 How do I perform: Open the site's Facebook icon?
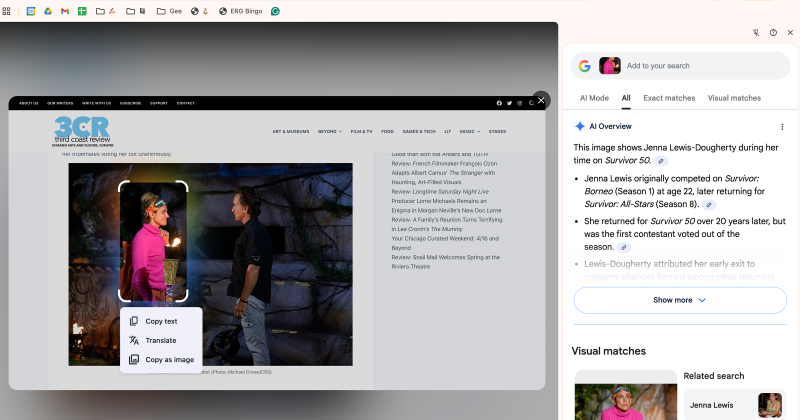point(499,103)
